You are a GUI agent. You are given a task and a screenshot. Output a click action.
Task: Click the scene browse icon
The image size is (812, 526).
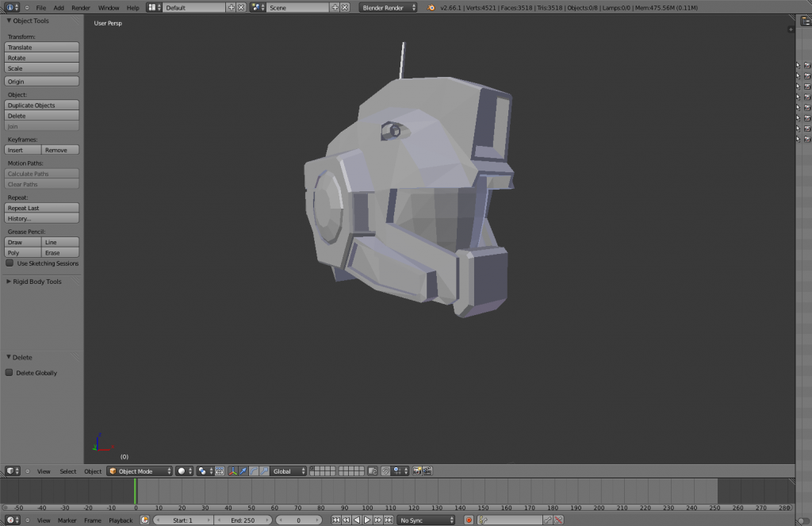coord(258,7)
